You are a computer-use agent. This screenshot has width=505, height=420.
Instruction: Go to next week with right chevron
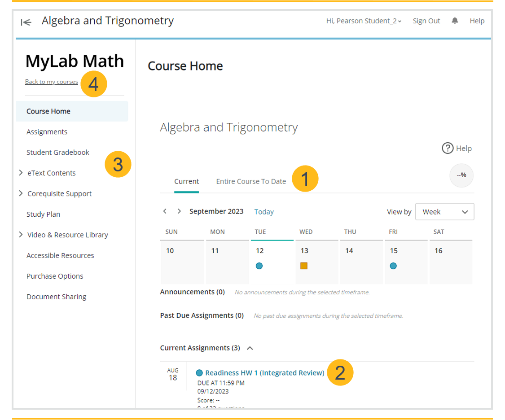point(179,211)
